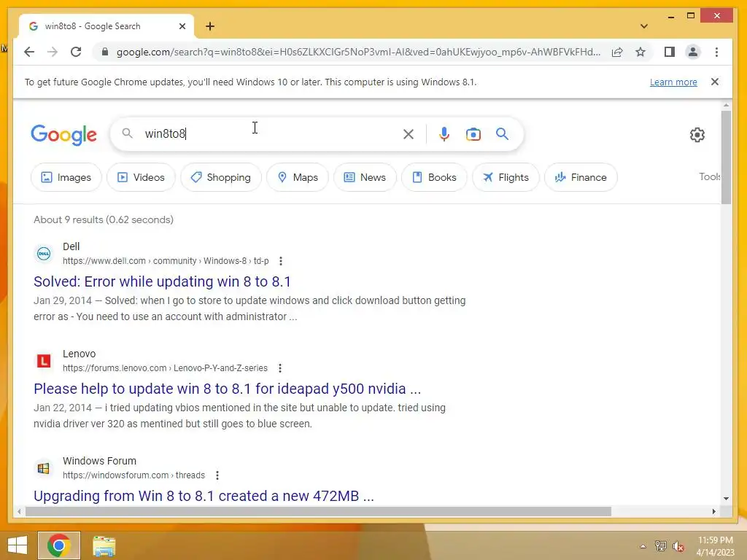Open the Chrome profile avatar menu
Screen dimensions: 747x560
coord(693,52)
